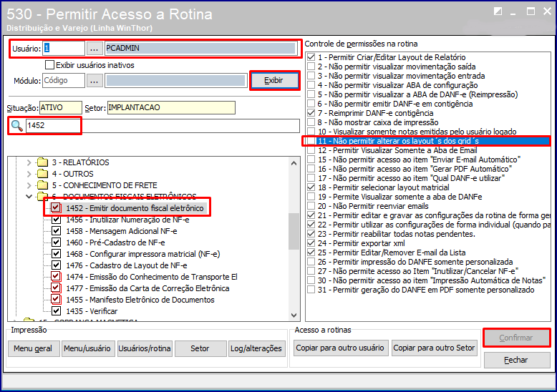This screenshot has width=557, height=392.
Task: Check permission 11 - Não permitir alterar layout dos grids
Action: (311, 141)
